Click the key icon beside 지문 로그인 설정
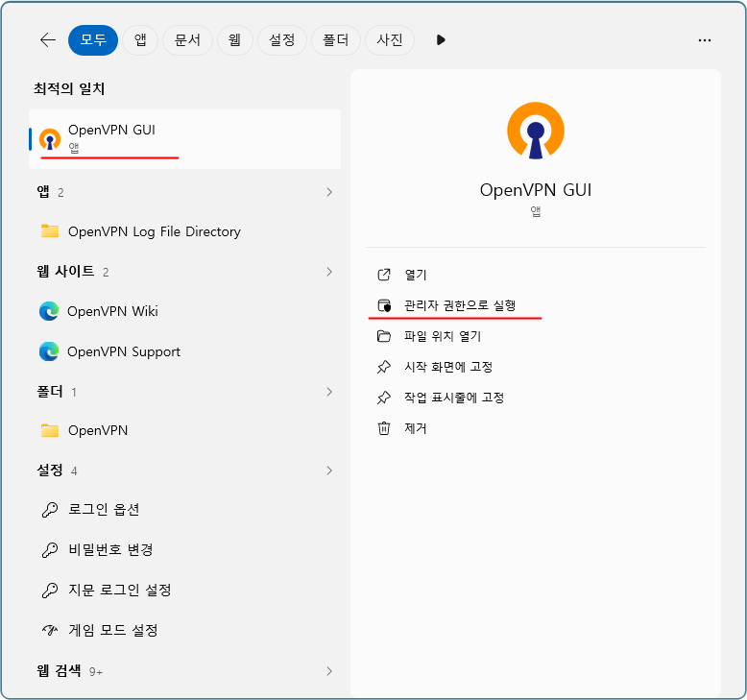 click(x=50, y=591)
